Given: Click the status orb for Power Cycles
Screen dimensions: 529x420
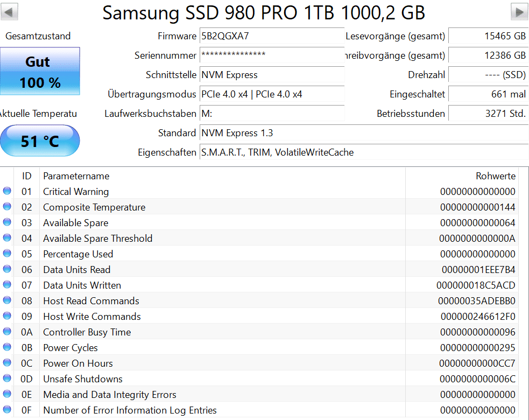Looking at the screenshot, I should click(x=7, y=347).
